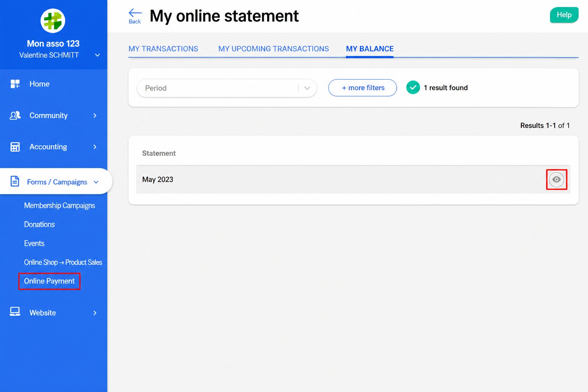Select the May 2023 statement row
Screen dimensions: 588x392
(353, 180)
